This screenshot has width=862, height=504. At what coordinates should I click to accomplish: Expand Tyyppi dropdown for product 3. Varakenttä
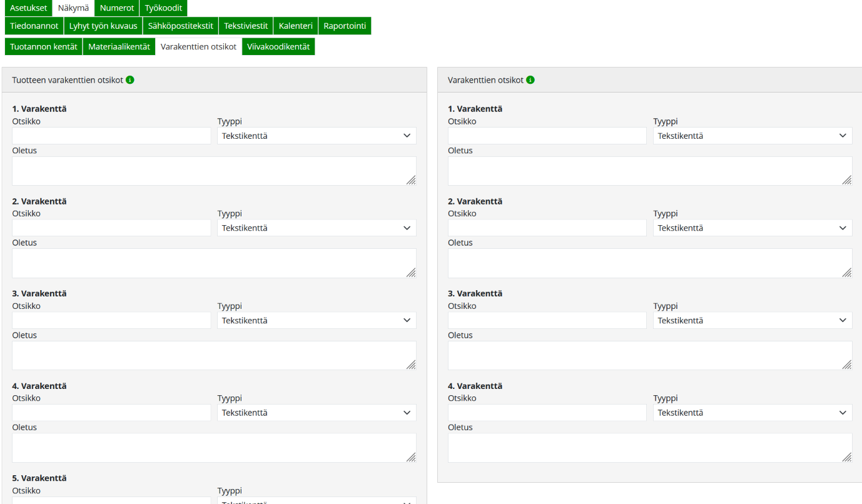pos(317,320)
